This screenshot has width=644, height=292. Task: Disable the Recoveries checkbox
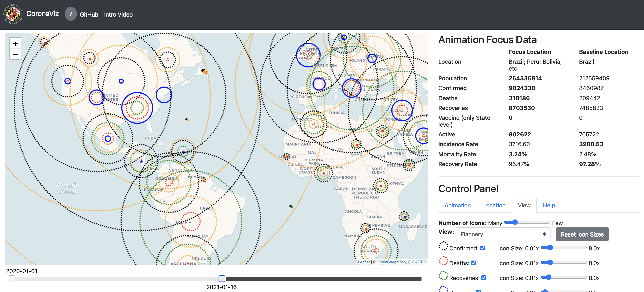484,278
